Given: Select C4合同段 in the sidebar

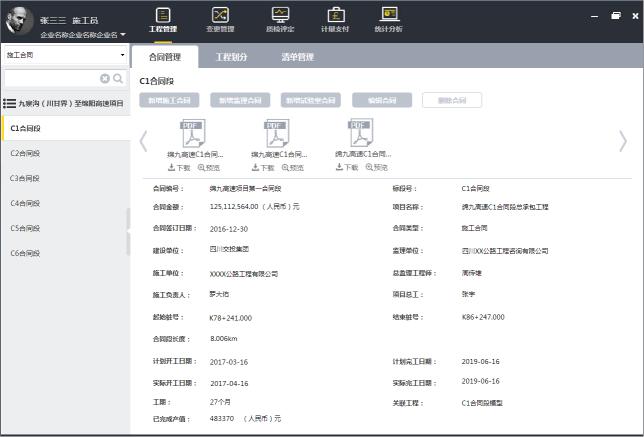Looking at the screenshot, I should coord(66,203).
